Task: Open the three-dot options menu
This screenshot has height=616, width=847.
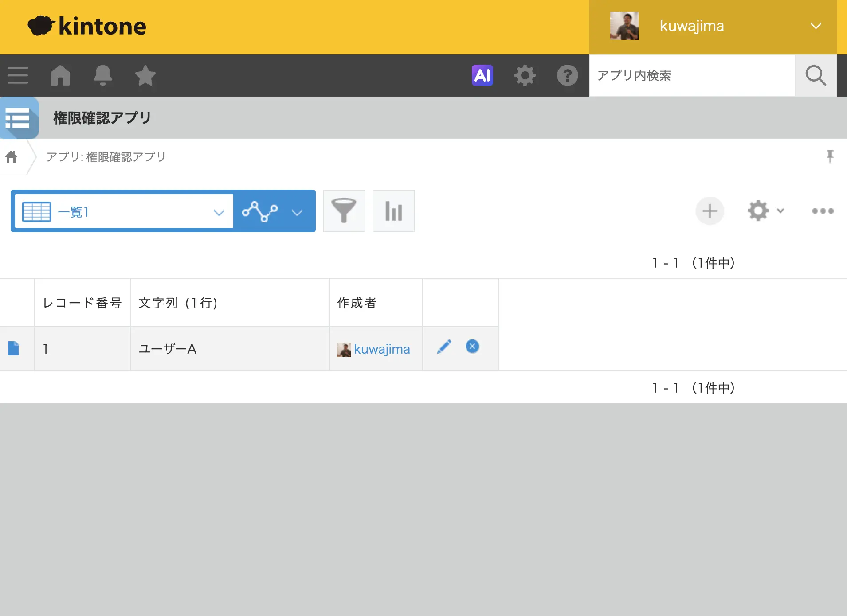Action: click(x=823, y=211)
